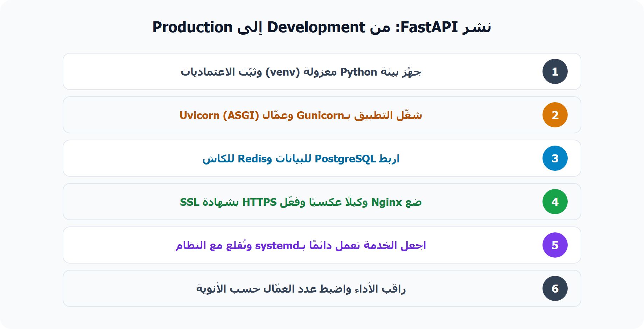Select the Gunicorn and Uvicorn (ASGI) step text

[x=301, y=115]
